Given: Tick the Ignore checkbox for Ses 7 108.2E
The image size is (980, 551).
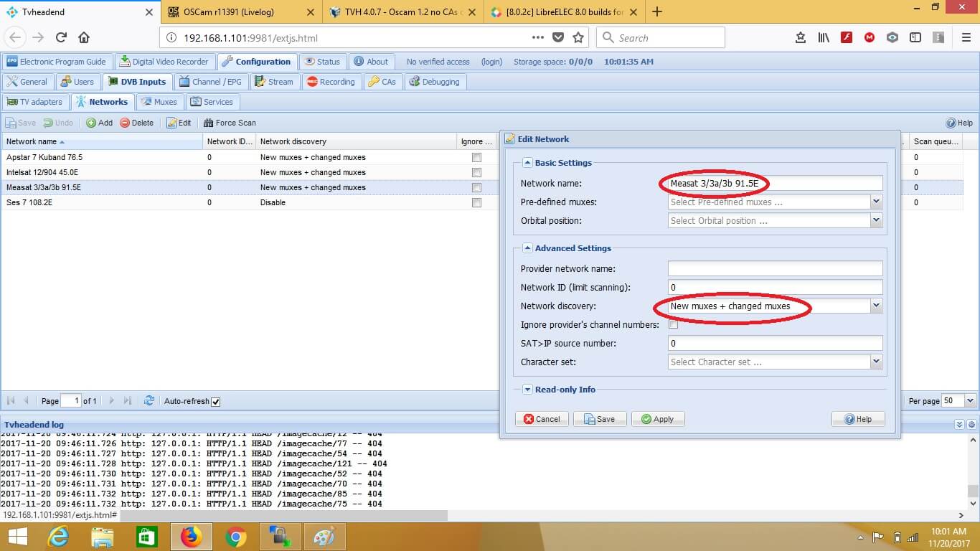Looking at the screenshot, I should click(476, 203).
